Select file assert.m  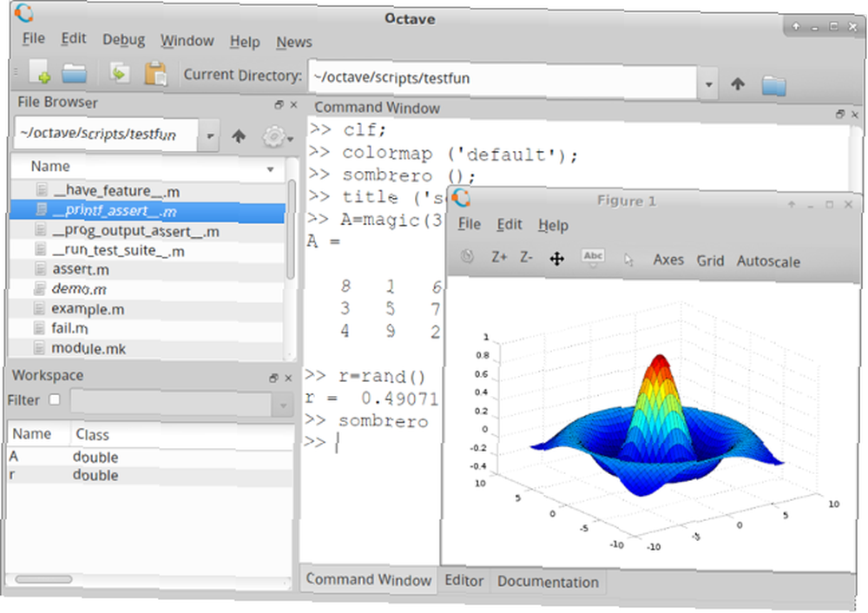[147, 270]
